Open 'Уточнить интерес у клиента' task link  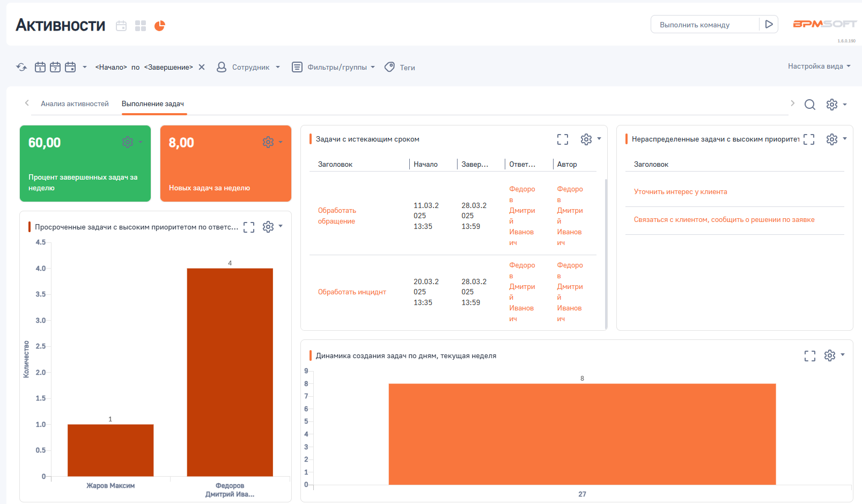click(x=680, y=192)
